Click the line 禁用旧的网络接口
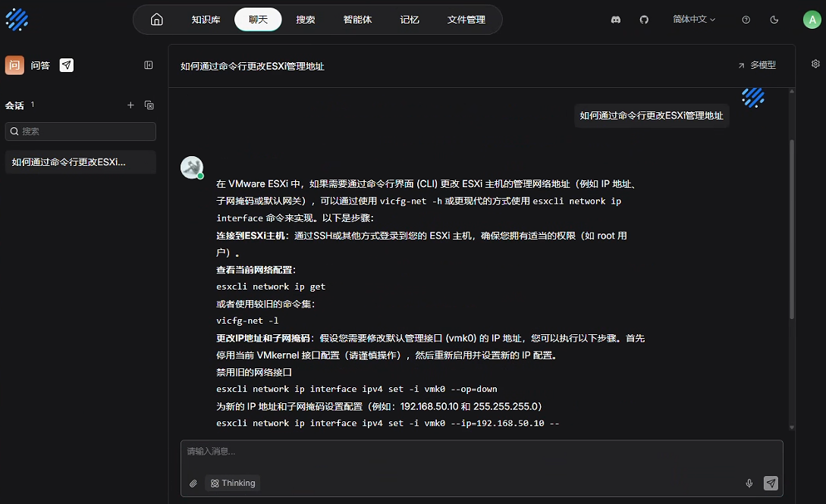 click(x=254, y=372)
